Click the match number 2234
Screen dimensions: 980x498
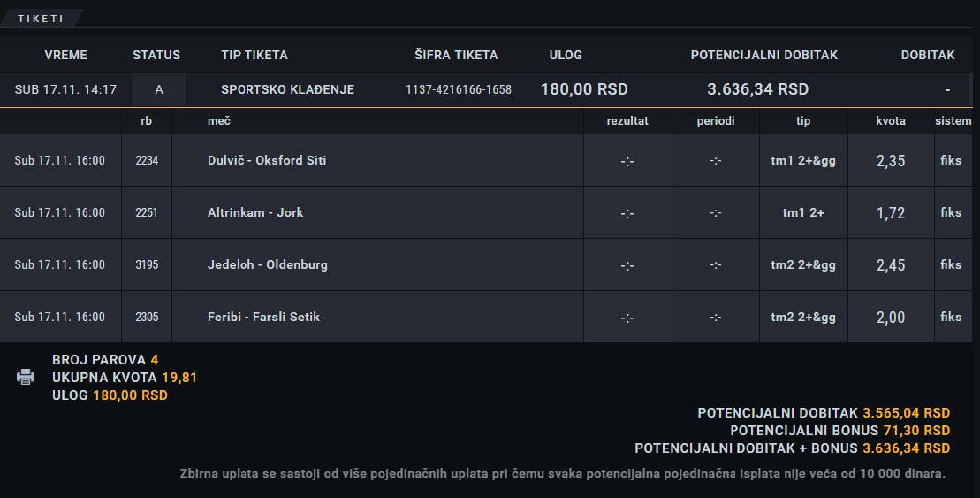[x=147, y=160]
